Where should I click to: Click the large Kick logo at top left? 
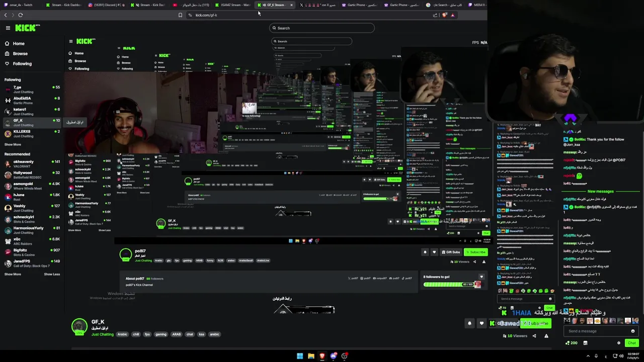pos(27,28)
